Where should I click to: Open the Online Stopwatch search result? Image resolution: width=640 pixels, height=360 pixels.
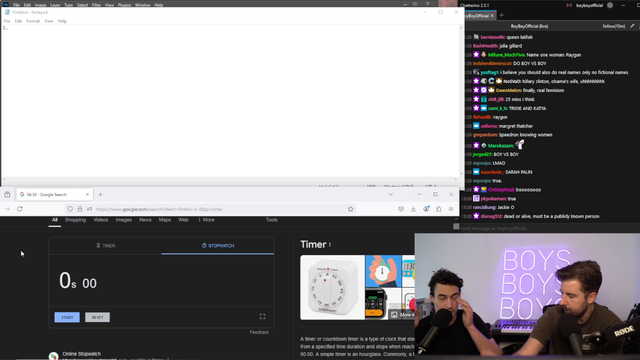[x=82, y=354]
